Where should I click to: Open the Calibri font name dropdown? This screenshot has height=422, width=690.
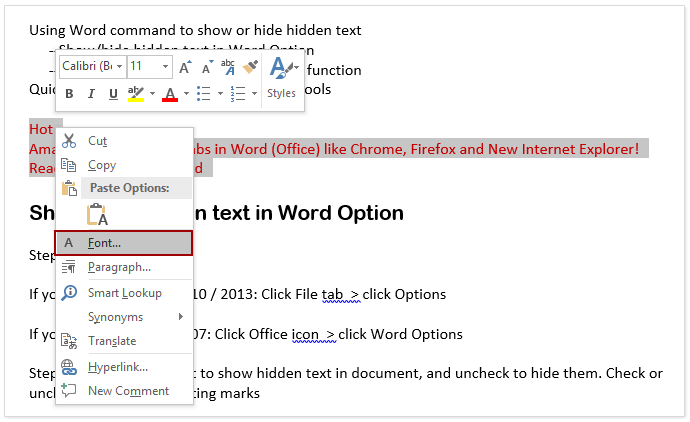pyautogui.click(x=120, y=67)
